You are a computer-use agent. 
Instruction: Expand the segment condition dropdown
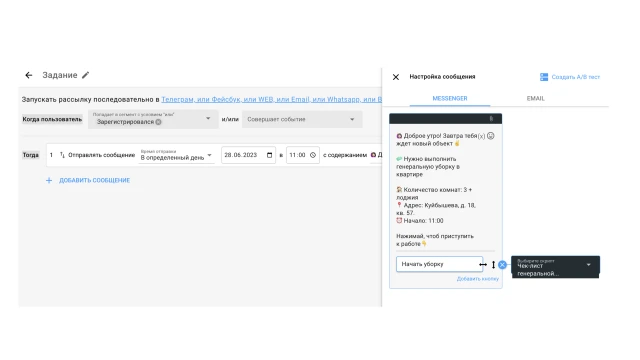pos(208,119)
